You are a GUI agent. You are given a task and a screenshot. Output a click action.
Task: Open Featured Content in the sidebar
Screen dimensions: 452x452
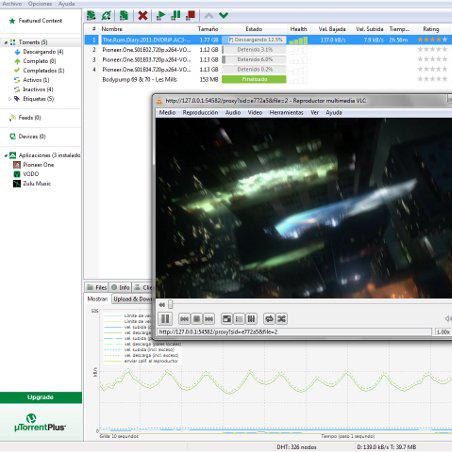pos(40,21)
